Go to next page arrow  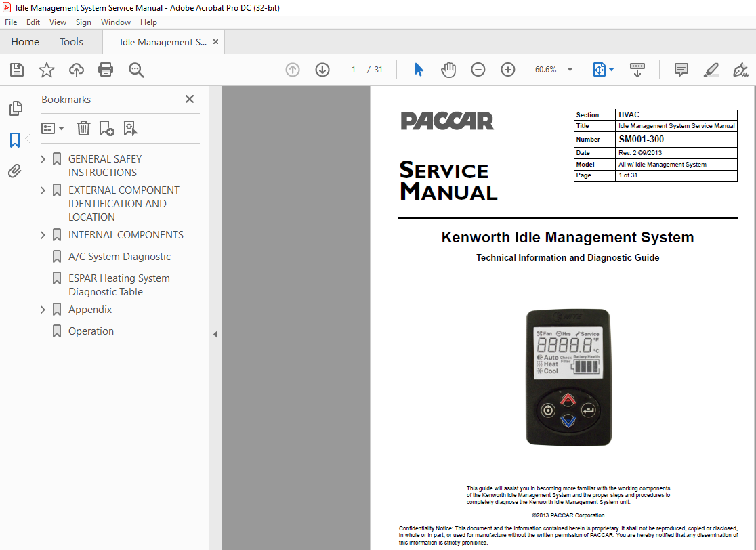coord(322,70)
